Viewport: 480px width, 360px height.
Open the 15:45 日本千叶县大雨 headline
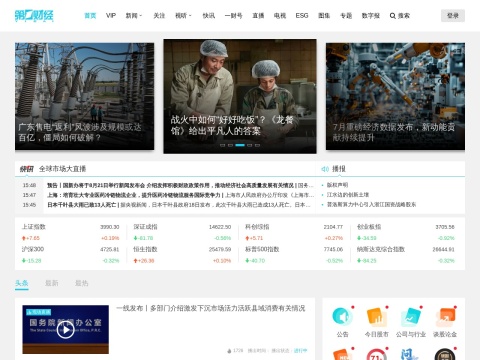[x=179, y=205]
